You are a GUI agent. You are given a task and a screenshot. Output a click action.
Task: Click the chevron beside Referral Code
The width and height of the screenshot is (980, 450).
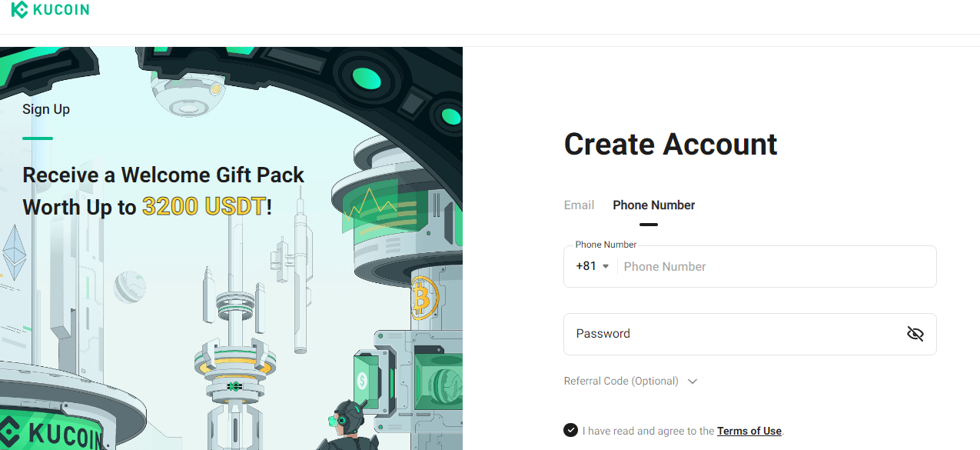[693, 382]
